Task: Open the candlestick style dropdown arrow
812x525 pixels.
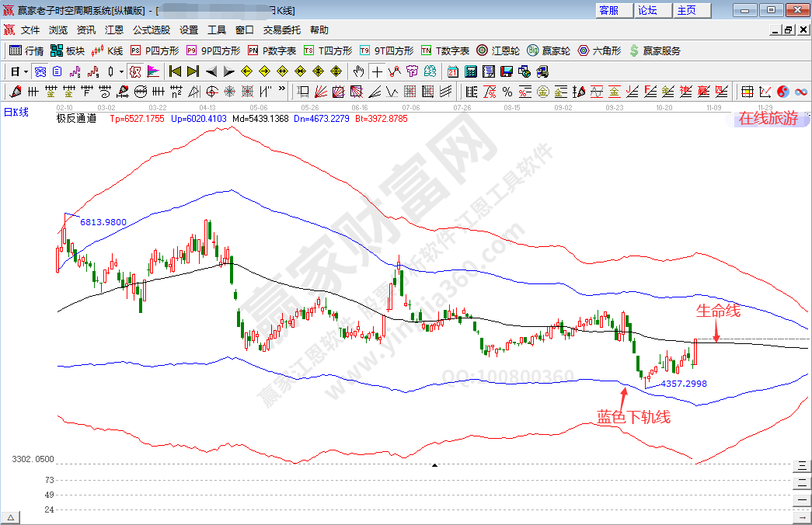Action: coord(120,71)
